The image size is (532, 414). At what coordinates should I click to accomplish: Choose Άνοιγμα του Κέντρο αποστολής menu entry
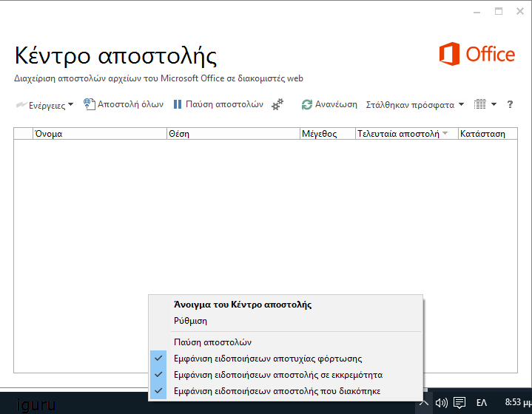pos(286,305)
